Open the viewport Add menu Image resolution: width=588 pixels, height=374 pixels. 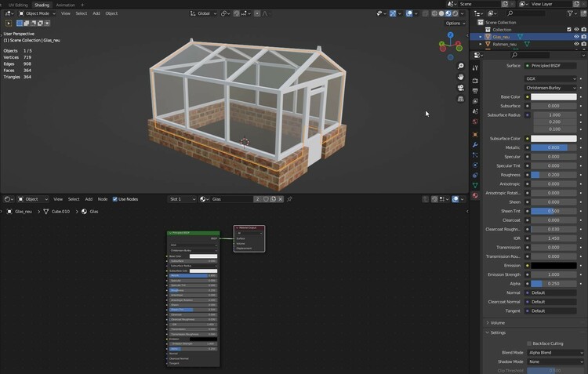pos(96,13)
